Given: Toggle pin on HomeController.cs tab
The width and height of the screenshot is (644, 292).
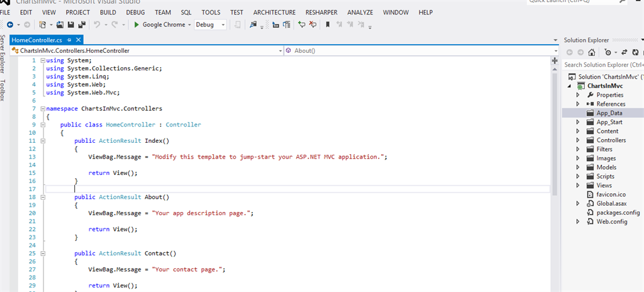Looking at the screenshot, I should pos(70,40).
